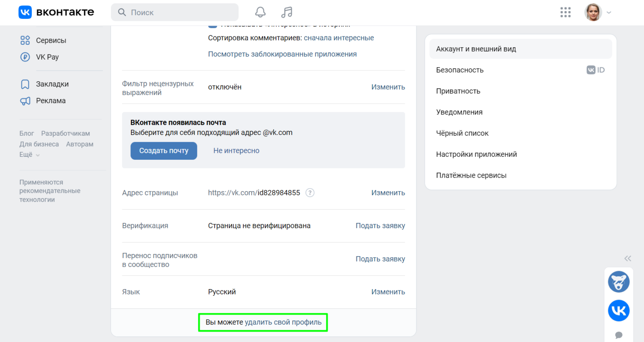644x342 pixels.
Task: Select Чёрный список settings tab
Action: (521, 133)
